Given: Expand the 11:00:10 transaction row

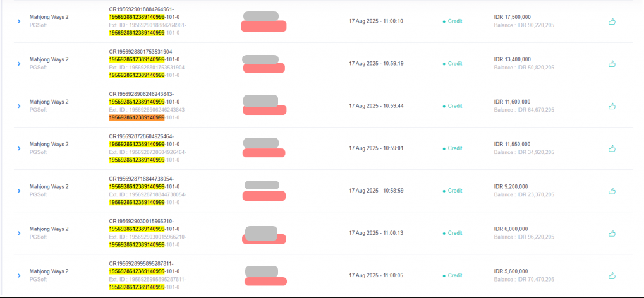Looking at the screenshot, I should (19, 21).
